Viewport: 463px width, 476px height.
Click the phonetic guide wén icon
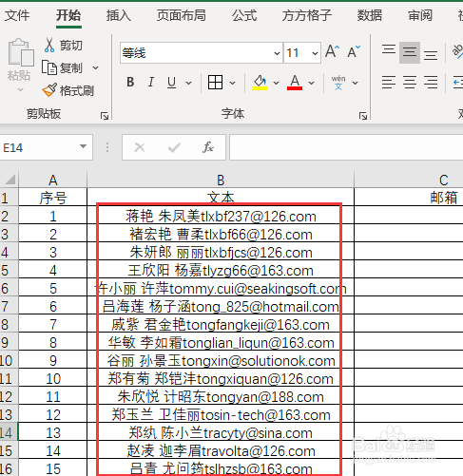pyautogui.click(x=338, y=83)
